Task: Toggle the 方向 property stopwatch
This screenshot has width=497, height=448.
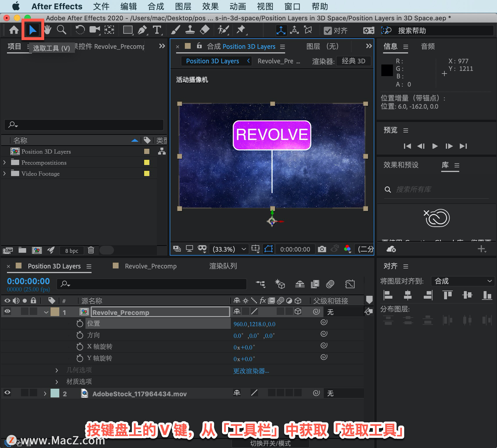Action: [80, 335]
